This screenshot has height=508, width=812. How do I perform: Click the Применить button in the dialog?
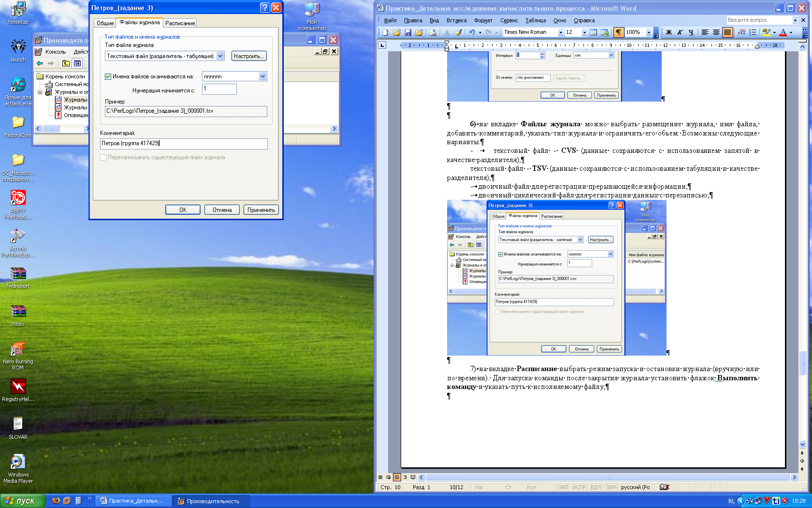tap(261, 209)
